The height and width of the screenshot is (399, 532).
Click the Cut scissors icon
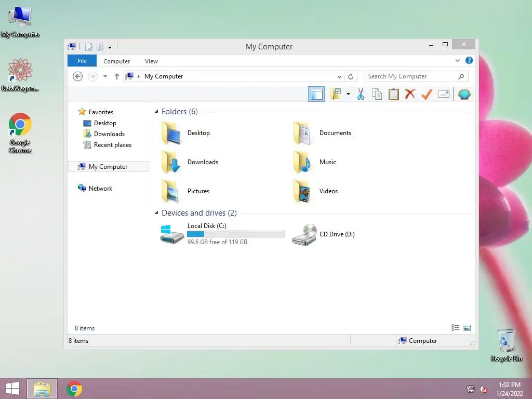[361, 94]
